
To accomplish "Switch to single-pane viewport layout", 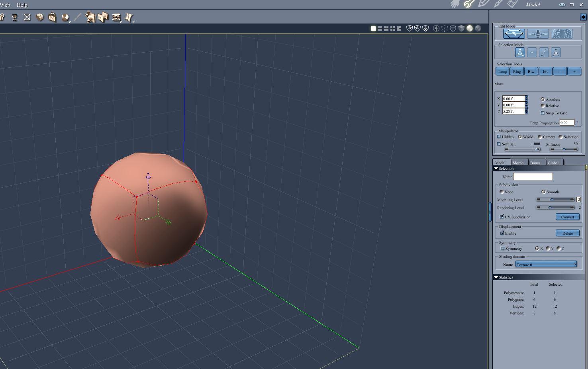I will click(373, 28).
